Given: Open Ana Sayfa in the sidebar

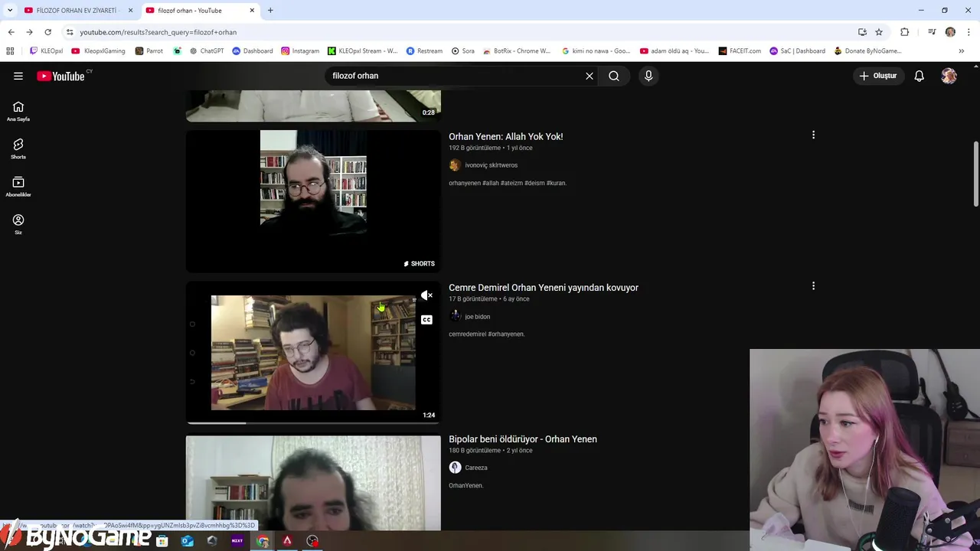Looking at the screenshot, I should tap(18, 112).
